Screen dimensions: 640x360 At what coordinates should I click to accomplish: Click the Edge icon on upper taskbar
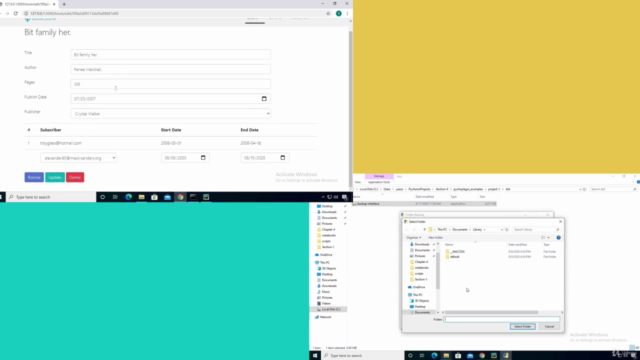pyautogui.click(x=129, y=197)
